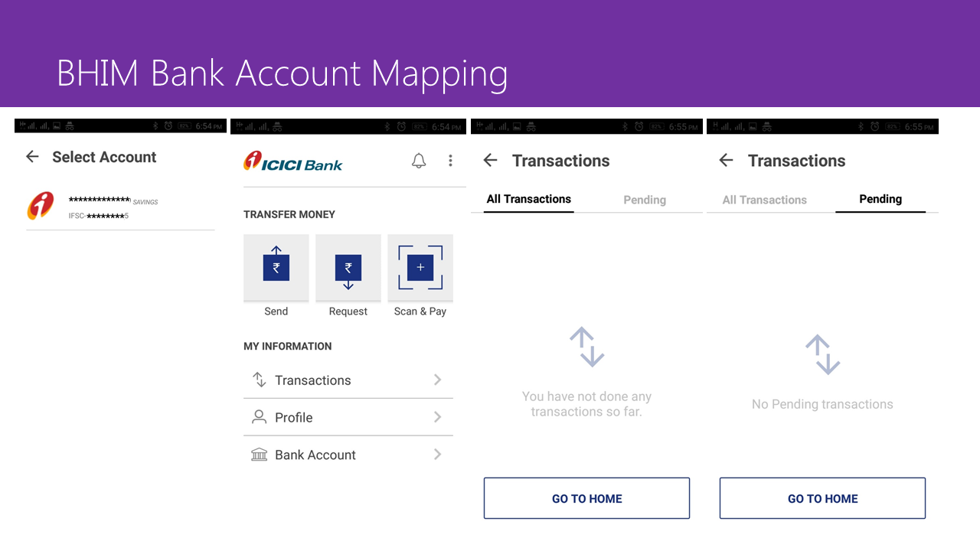Switch to the Pending tab
This screenshot has width=980, height=551.
click(x=880, y=199)
